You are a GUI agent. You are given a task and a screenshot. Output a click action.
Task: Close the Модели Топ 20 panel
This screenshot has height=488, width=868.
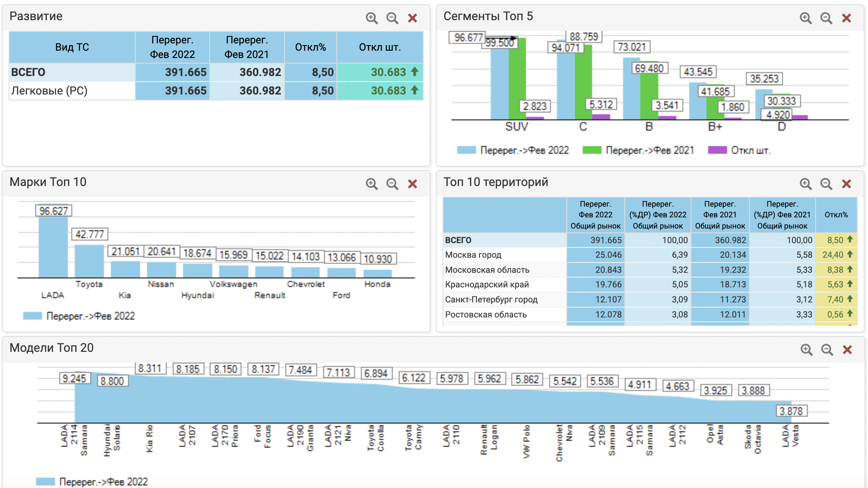coord(847,350)
